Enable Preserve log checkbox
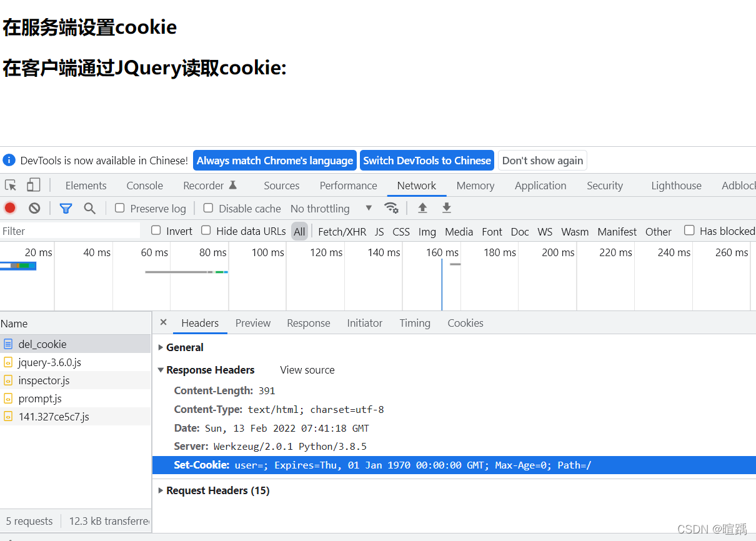 click(120, 207)
